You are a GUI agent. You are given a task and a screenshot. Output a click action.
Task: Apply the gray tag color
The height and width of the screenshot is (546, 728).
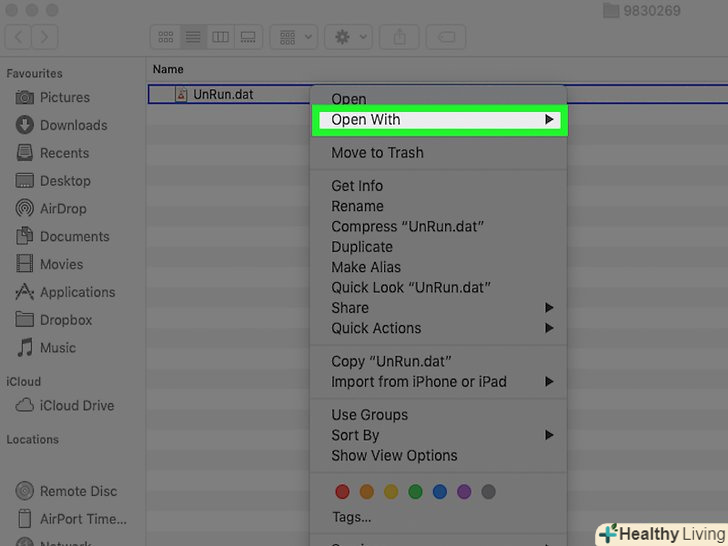pos(488,492)
